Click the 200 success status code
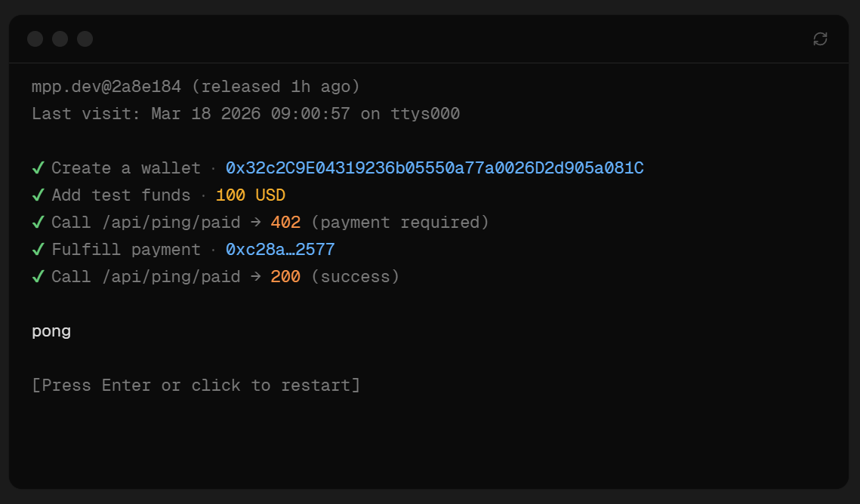860x504 pixels. (285, 276)
